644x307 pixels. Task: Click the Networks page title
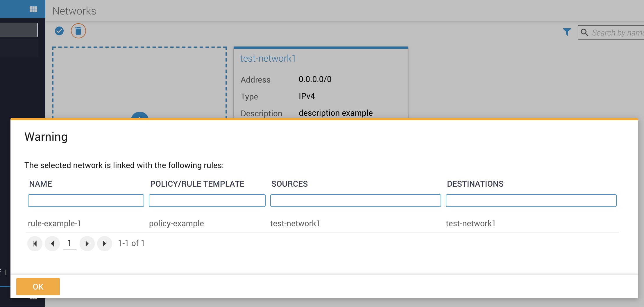[x=74, y=11]
